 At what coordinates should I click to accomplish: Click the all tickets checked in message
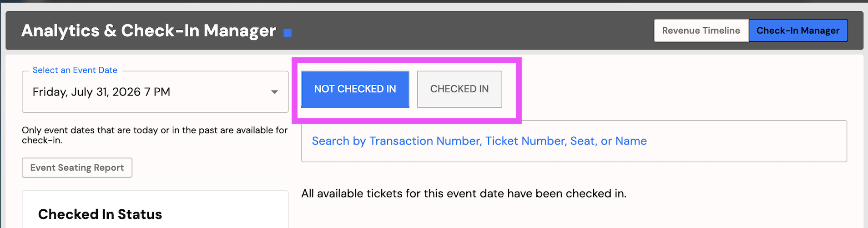pyautogui.click(x=464, y=193)
